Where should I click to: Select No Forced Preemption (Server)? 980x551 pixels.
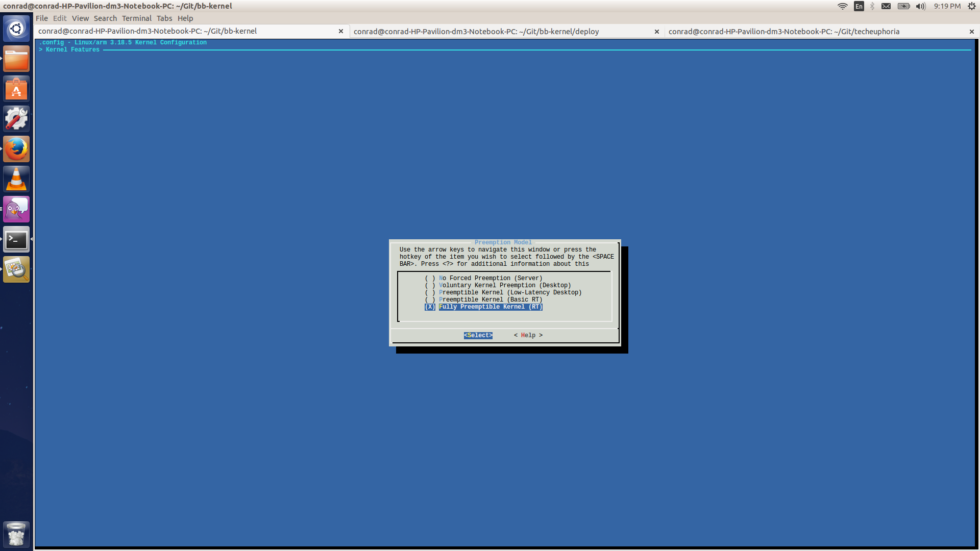pyautogui.click(x=483, y=278)
